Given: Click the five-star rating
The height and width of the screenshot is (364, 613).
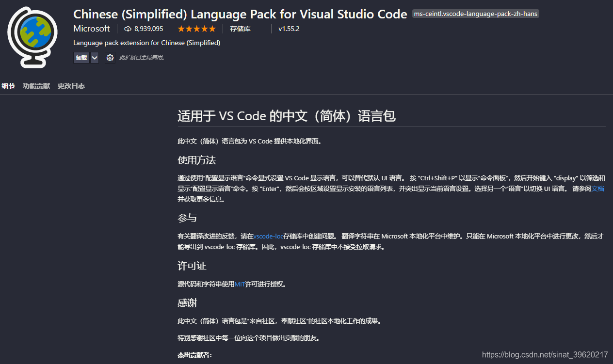Looking at the screenshot, I should pos(196,29).
